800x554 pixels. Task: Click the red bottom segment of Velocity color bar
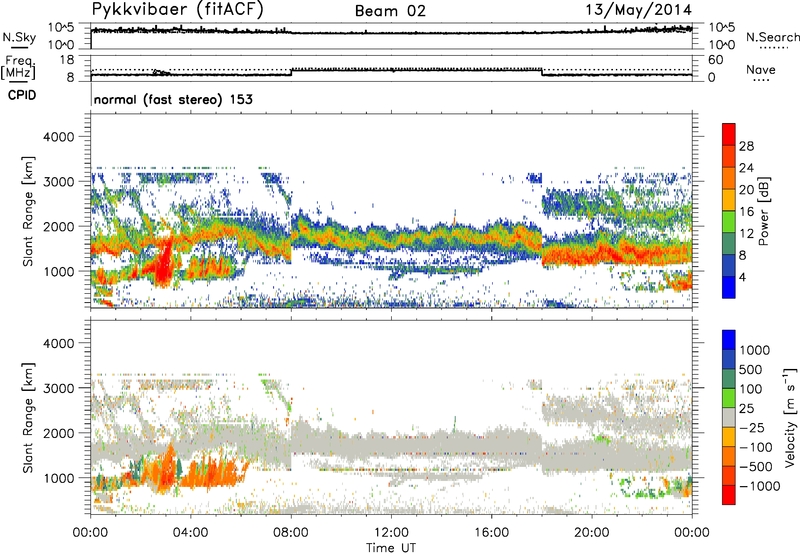click(x=729, y=495)
